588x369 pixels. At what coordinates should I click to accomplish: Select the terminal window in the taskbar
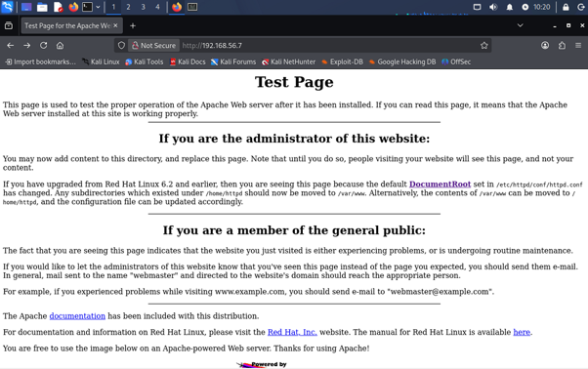tap(192, 7)
